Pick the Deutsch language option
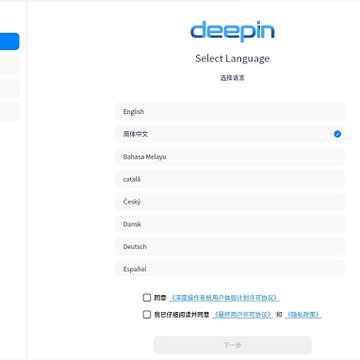The image size is (360, 360). (x=230, y=247)
